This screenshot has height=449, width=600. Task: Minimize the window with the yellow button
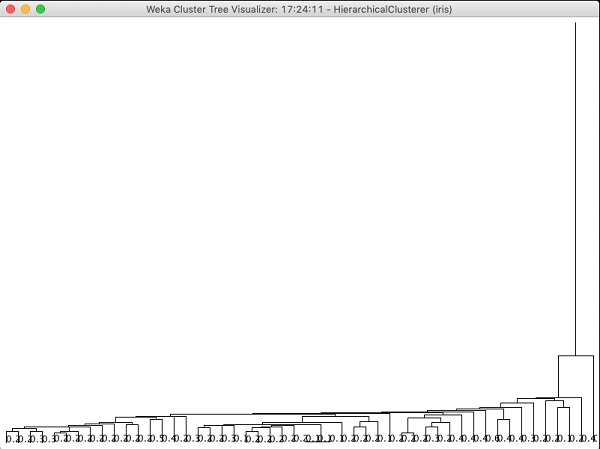(26, 9)
